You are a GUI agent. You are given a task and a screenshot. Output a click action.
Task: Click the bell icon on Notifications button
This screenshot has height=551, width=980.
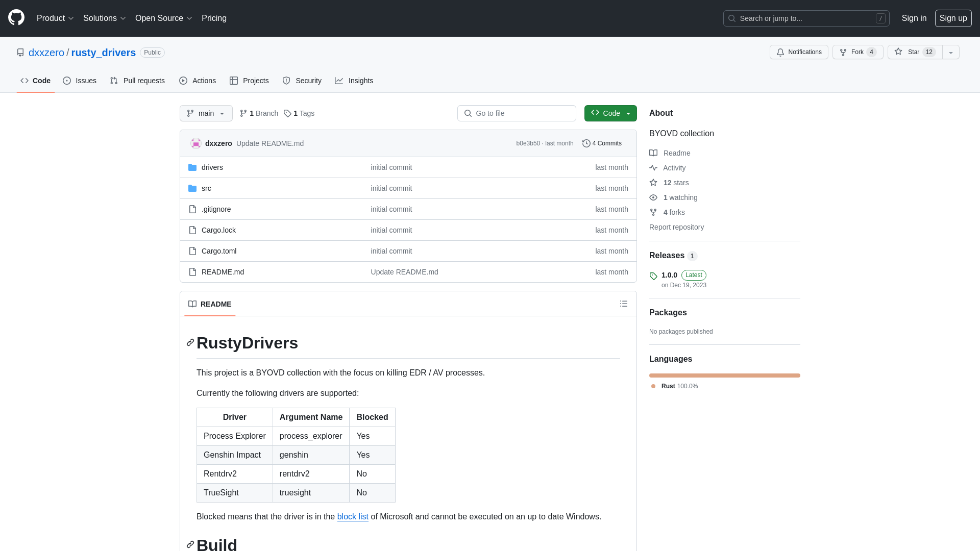click(780, 52)
